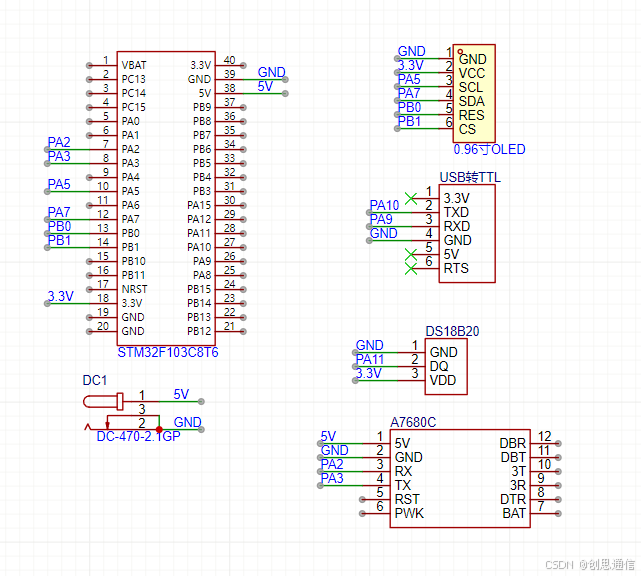Click the PA15 pin name inside the STM32
This screenshot has height=576, width=641.
click(x=199, y=205)
